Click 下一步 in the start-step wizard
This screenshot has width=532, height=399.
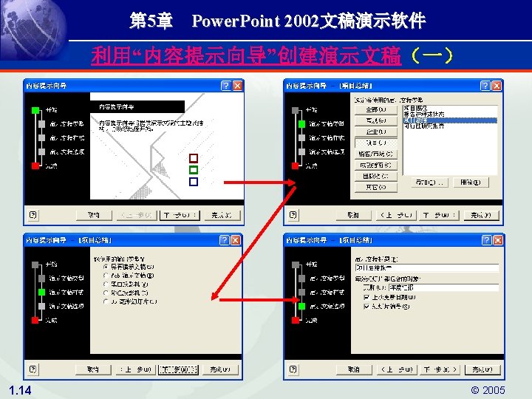point(180,215)
